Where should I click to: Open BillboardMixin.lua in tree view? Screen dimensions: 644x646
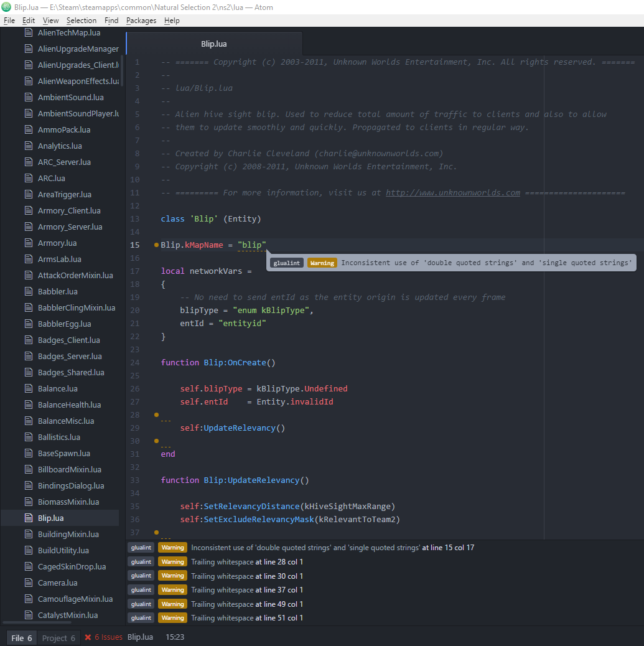pyautogui.click(x=70, y=470)
